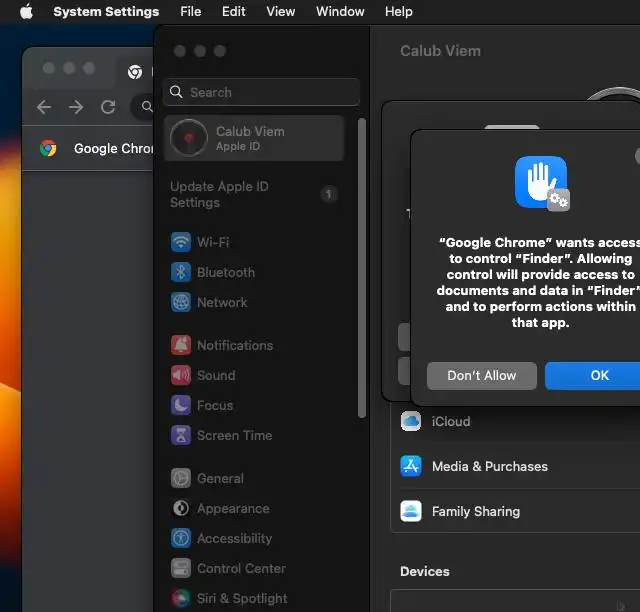The width and height of the screenshot is (640, 612).
Task: Click Don't Allow in the permission dialog
Action: point(482,376)
